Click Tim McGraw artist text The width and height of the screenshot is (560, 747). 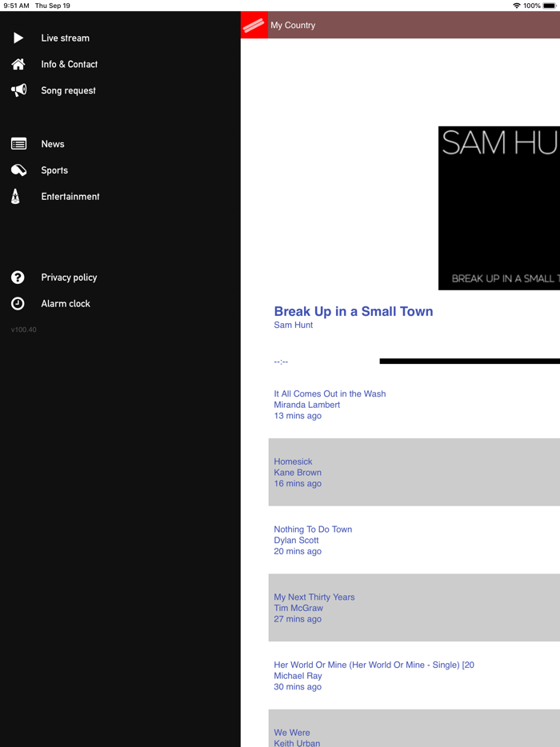click(x=298, y=608)
